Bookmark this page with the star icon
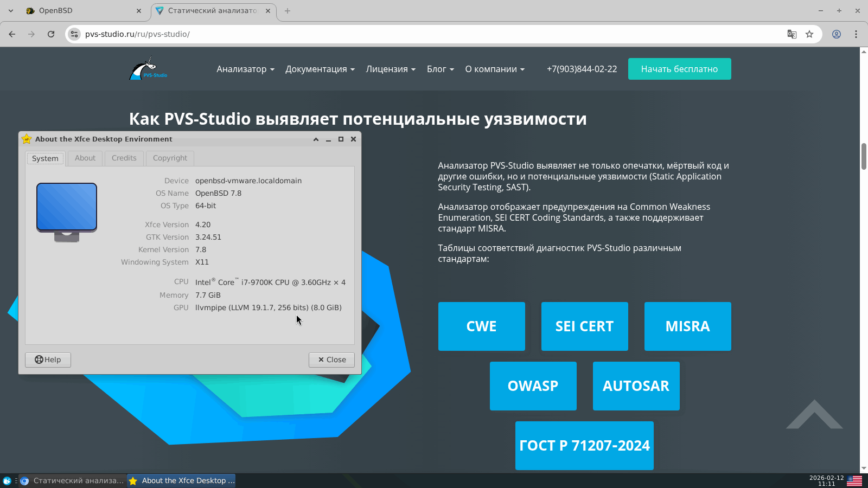This screenshot has width=868, height=488. click(x=810, y=34)
